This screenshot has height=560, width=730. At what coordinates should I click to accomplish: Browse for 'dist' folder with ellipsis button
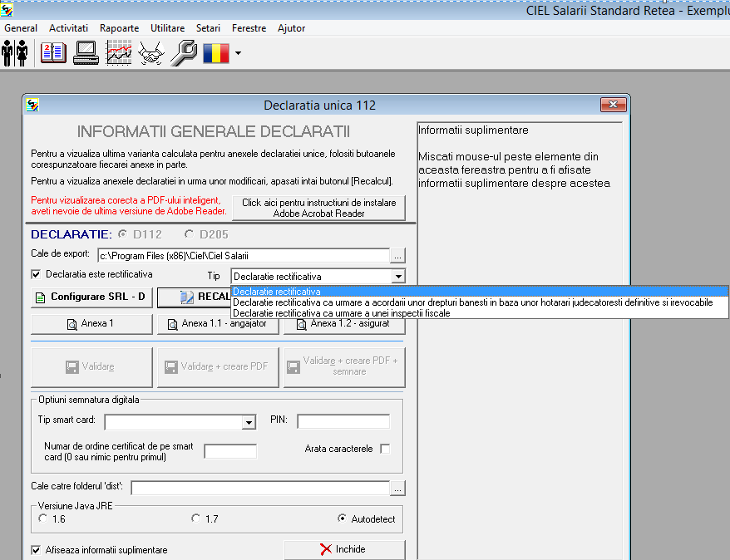click(x=397, y=488)
